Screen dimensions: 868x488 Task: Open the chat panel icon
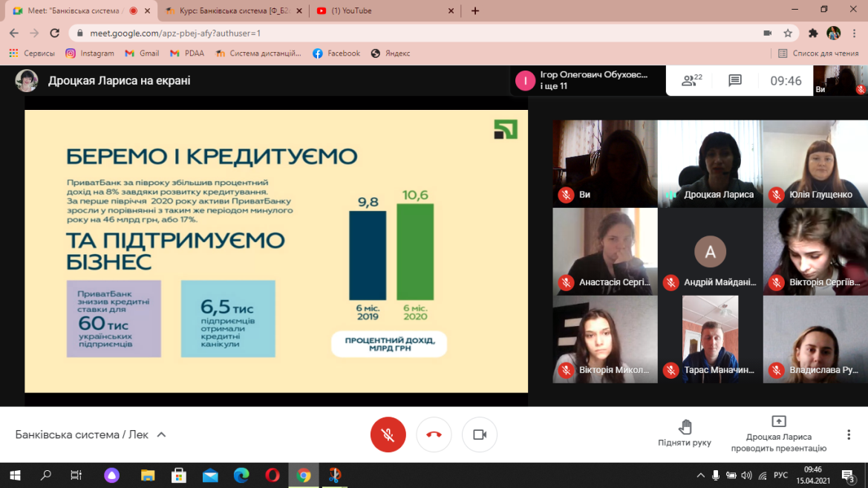(734, 80)
